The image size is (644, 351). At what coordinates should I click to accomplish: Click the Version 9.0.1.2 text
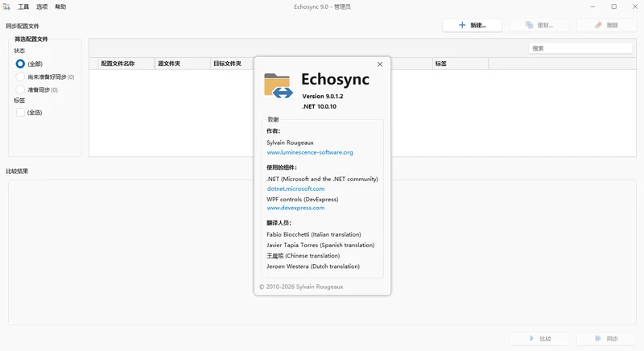pos(323,96)
